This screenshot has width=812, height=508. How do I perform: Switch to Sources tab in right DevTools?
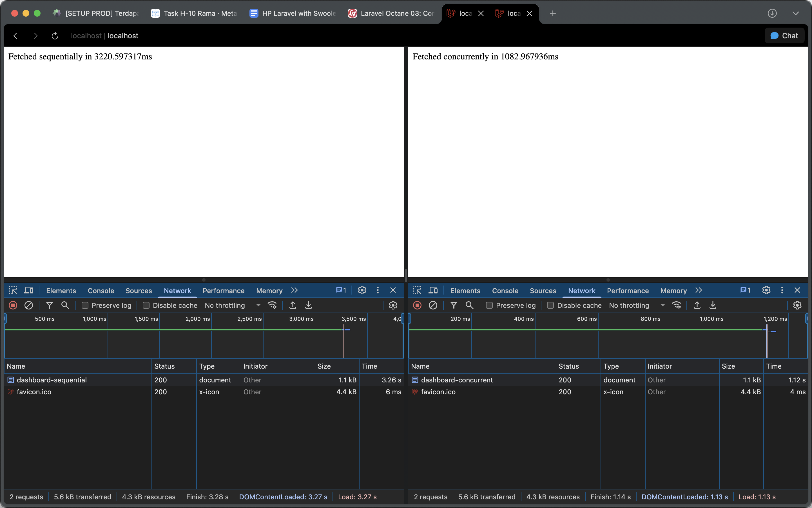543,291
